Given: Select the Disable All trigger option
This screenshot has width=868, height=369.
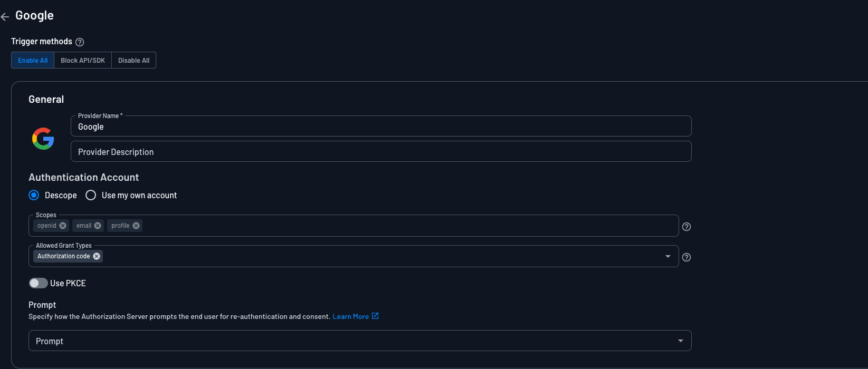Looking at the screenshot, I should 133,60.
